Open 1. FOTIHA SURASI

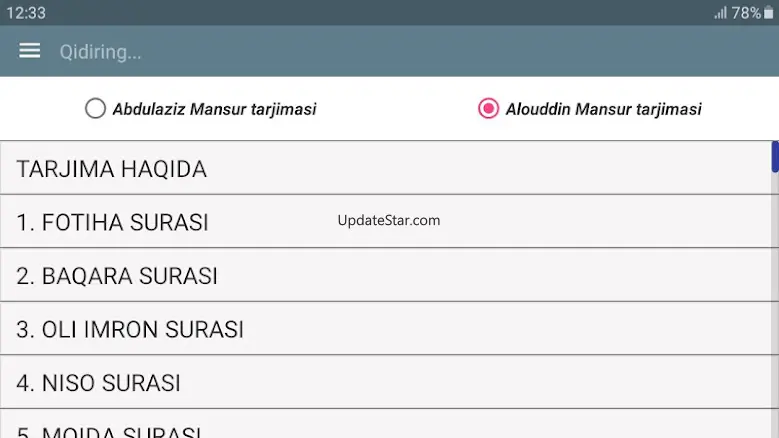pyautogui.click(x=386, y=221)
